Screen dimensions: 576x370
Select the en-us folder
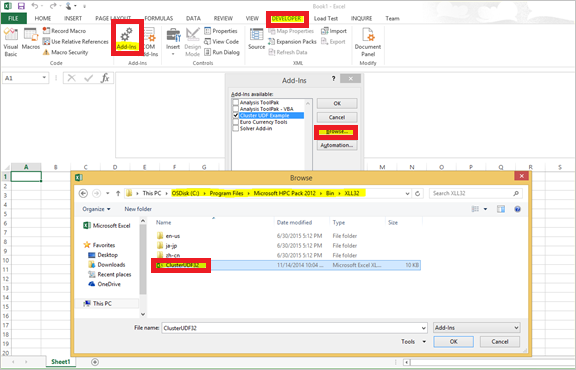pos(168,236)
